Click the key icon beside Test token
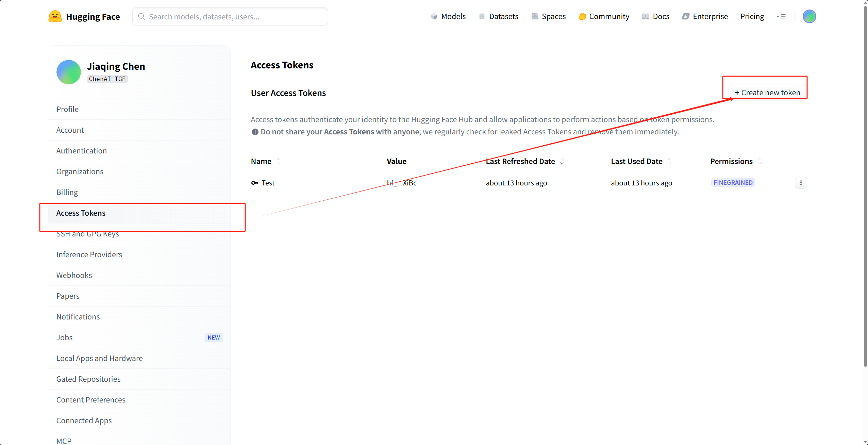 [x=254, y=183]
